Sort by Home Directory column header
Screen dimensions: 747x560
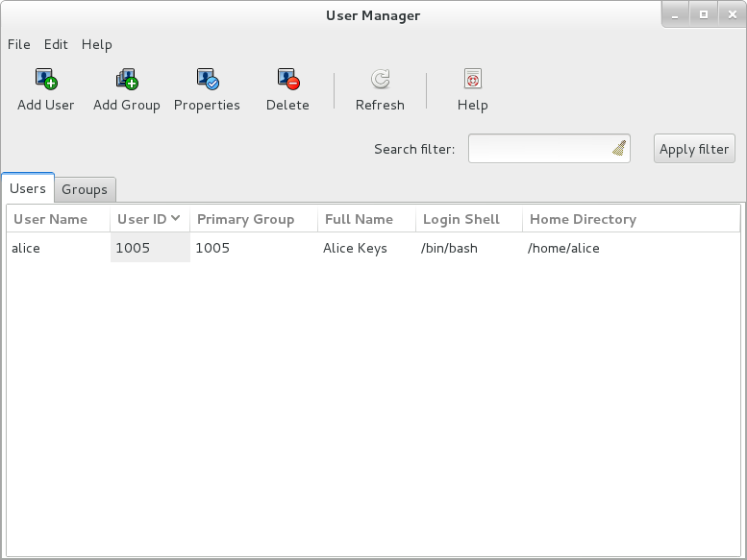click(631, 219)
